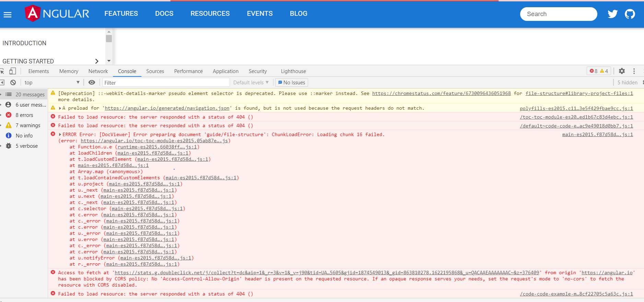Click the inspect element picker icon
The height and width of the screenshot is (302, 644).
click(2, 71)
